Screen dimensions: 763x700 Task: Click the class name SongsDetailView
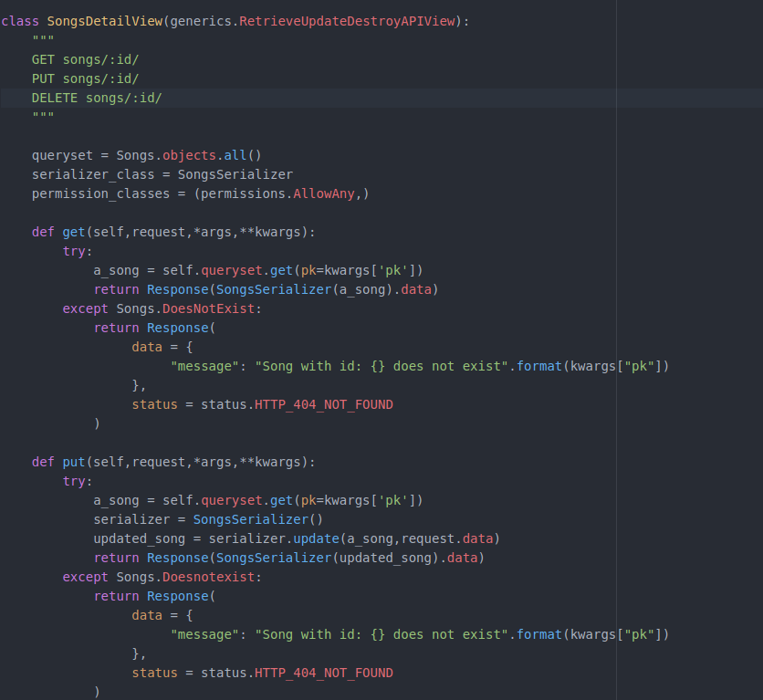[100, 20]
